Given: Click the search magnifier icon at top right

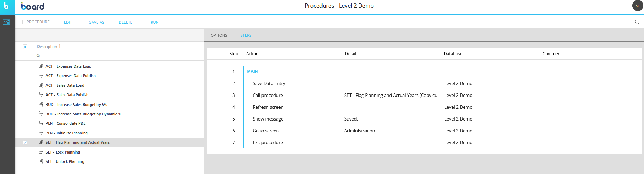Looking at the screenshot, I should [637, 22].
